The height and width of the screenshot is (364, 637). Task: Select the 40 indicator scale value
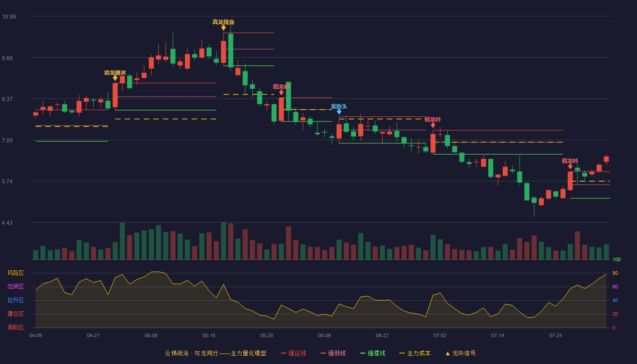615,300
